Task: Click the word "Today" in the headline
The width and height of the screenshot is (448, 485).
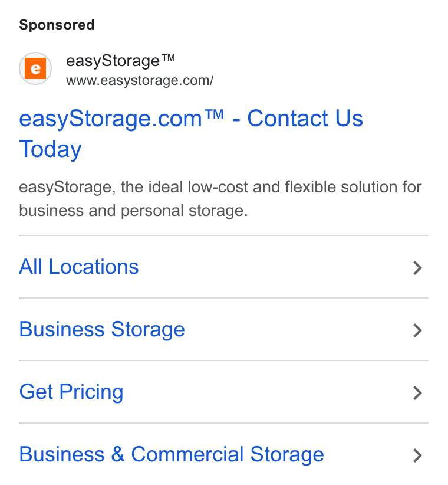Action: (x=50, y=149)
